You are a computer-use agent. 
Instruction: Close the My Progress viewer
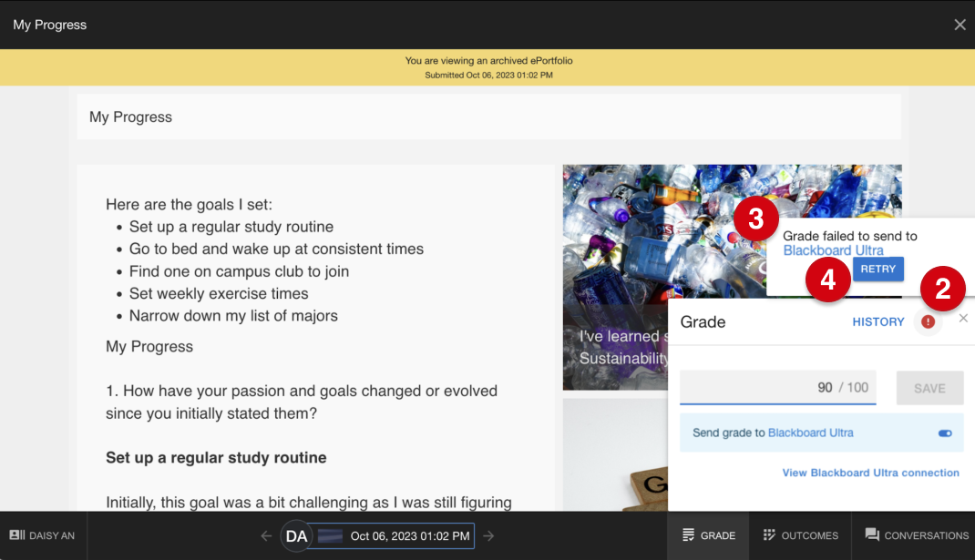coord(960,25)
